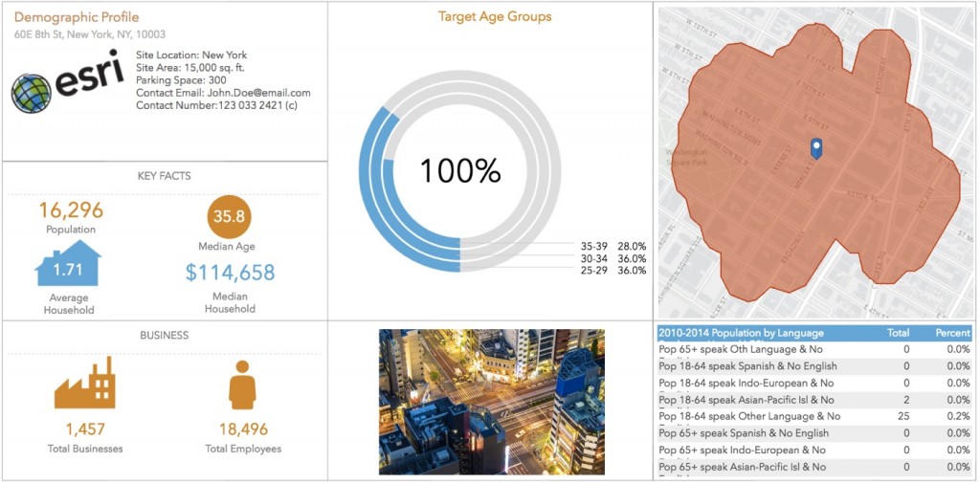Select the blue house average household icon
980x484 pixels.
(68, 263)
